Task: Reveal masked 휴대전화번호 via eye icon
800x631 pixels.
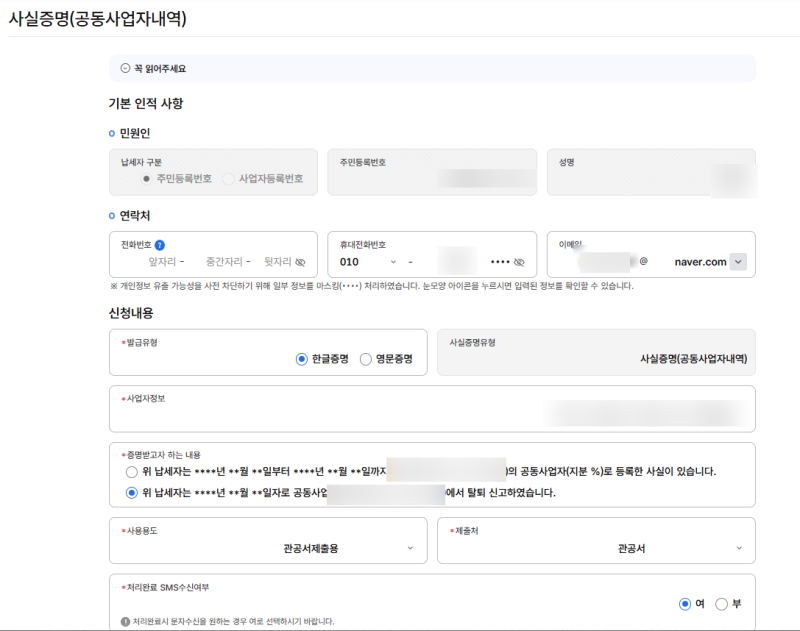Action: (519, 262)
